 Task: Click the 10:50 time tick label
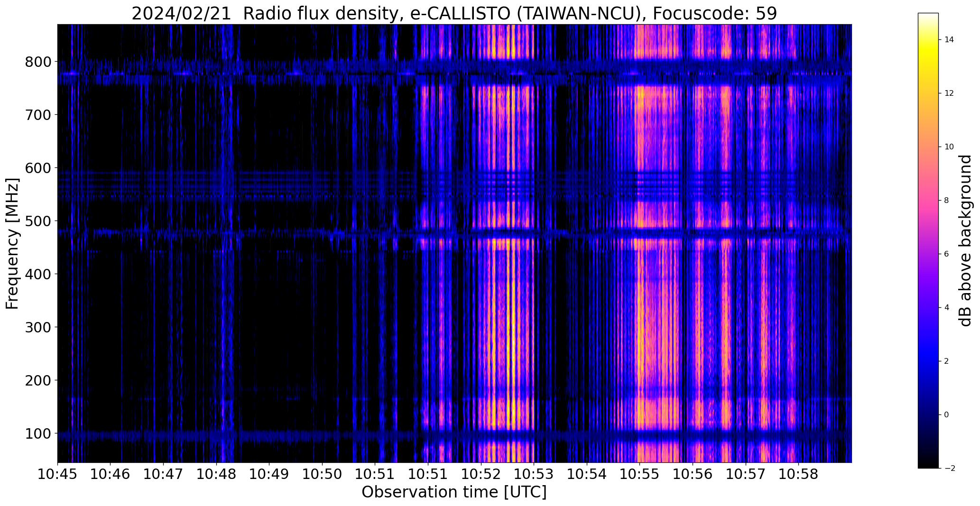(323, 474)
